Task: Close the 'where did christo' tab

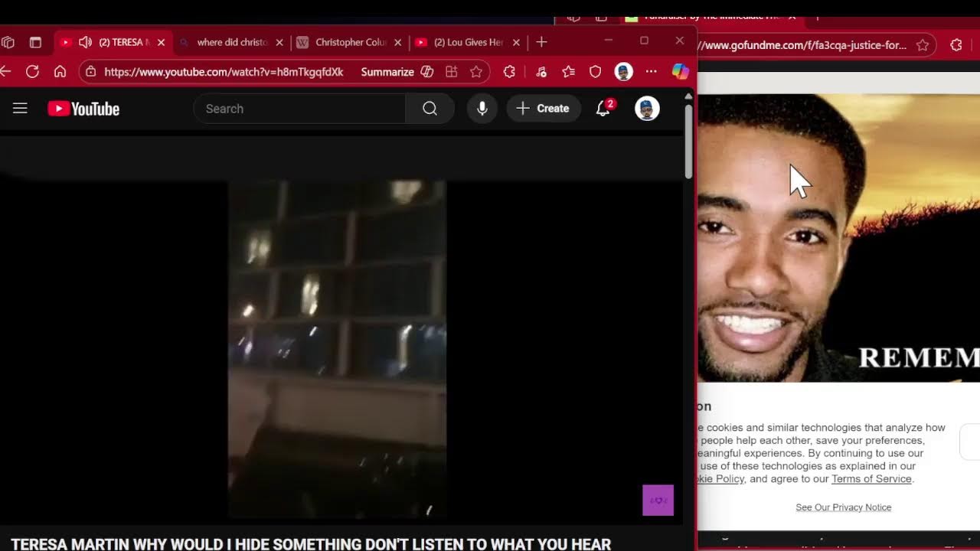Action: click(279, 42)
